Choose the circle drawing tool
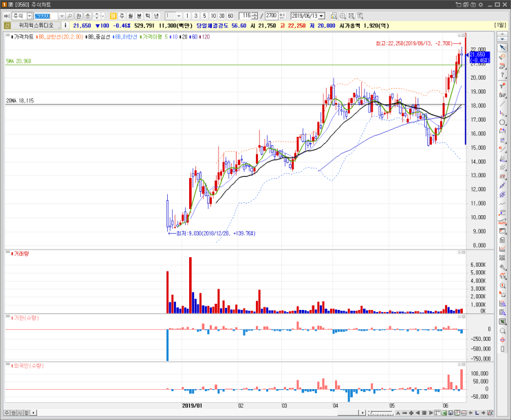Image resolution: width=511 pixels, height=420 pixels. [x=502, y=122]
